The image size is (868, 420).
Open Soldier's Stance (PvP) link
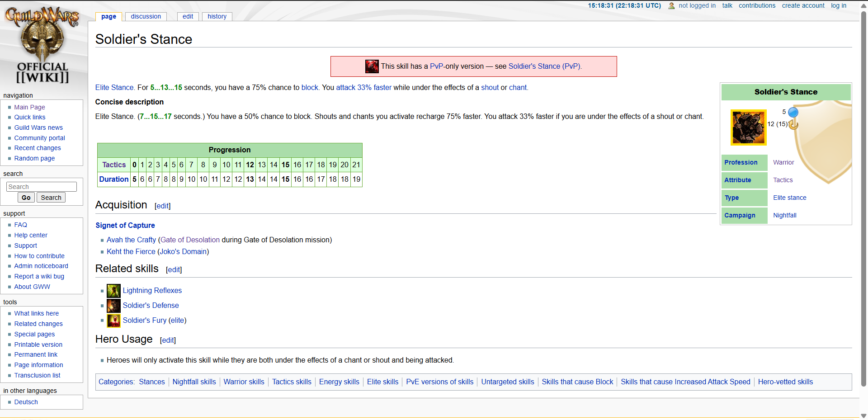[544, 66]
